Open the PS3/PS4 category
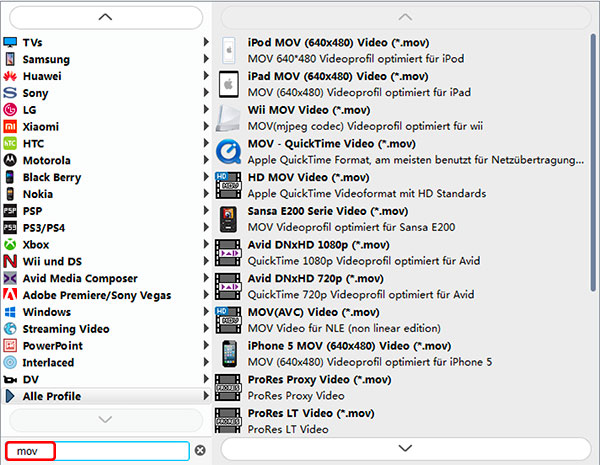Viewport: 600px width, 465px height. pos(106,227)
